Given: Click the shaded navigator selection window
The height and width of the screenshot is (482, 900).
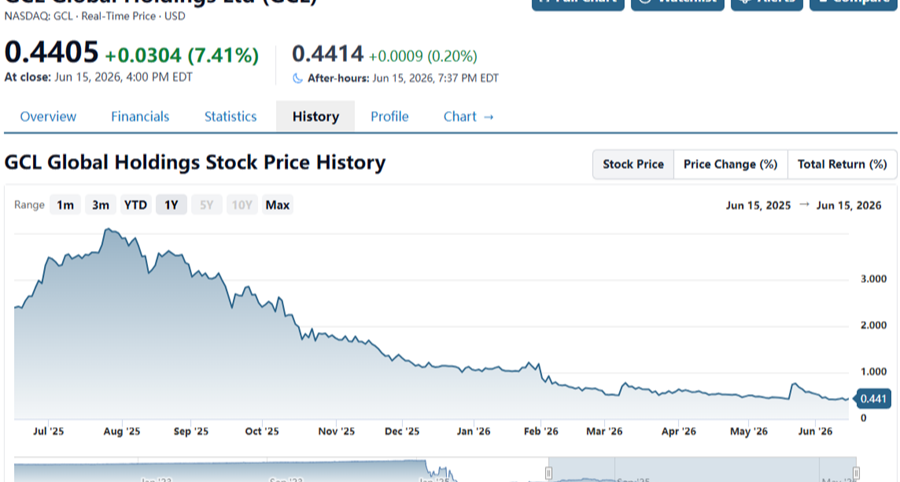Looking at the screenshot, I should [x=703, y=469].
